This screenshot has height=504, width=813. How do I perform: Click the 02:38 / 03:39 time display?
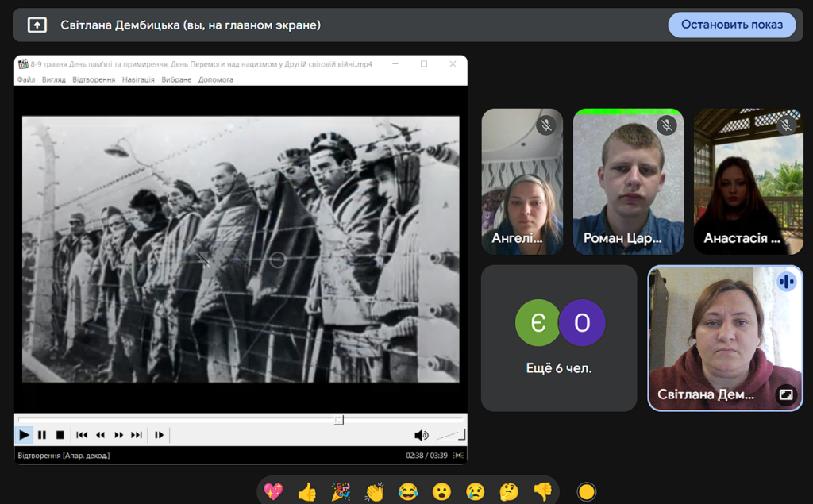coord(426,456)
